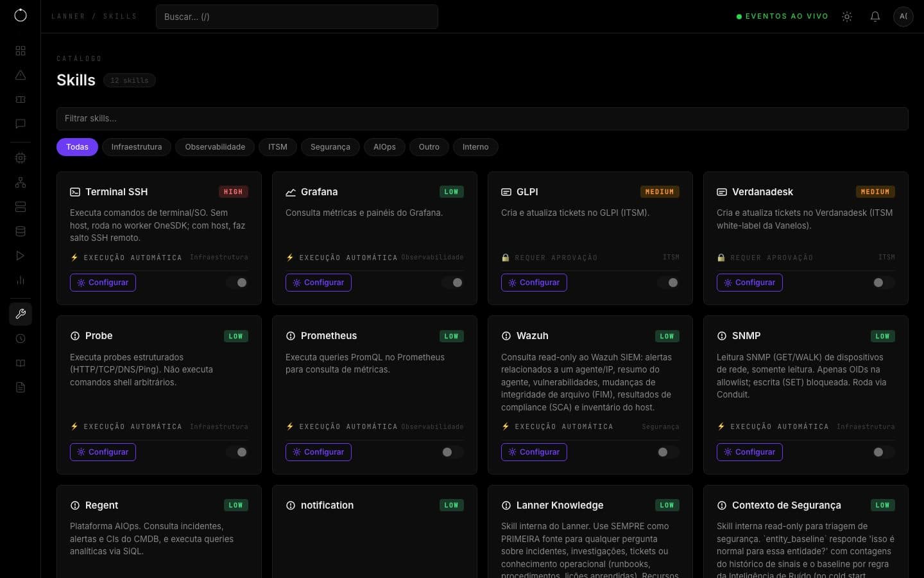The width and height of the screenshot is (924, 578).
Task: Open the chat bubble icon in sidebar
Action: coord(21,124)
